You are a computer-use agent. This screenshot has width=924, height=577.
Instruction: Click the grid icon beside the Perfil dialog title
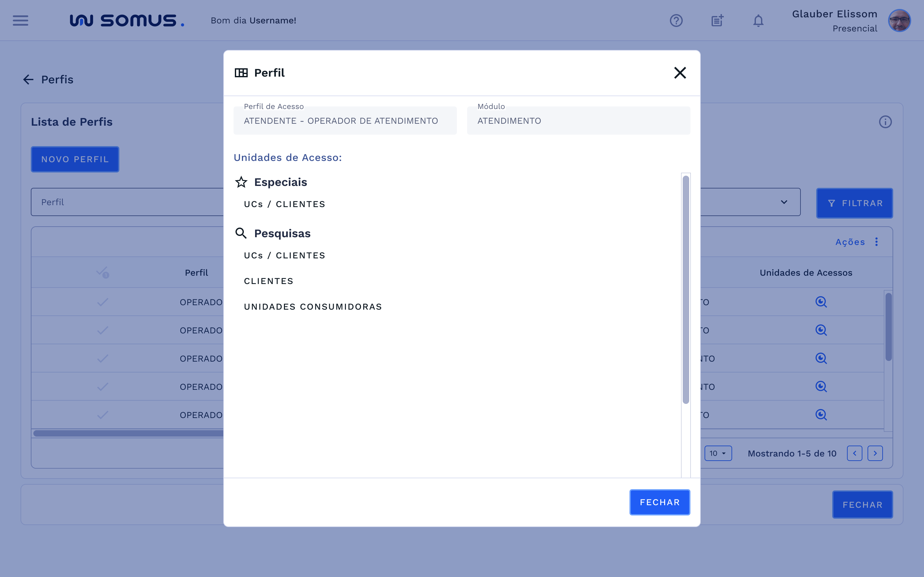[x=241, y=72]
